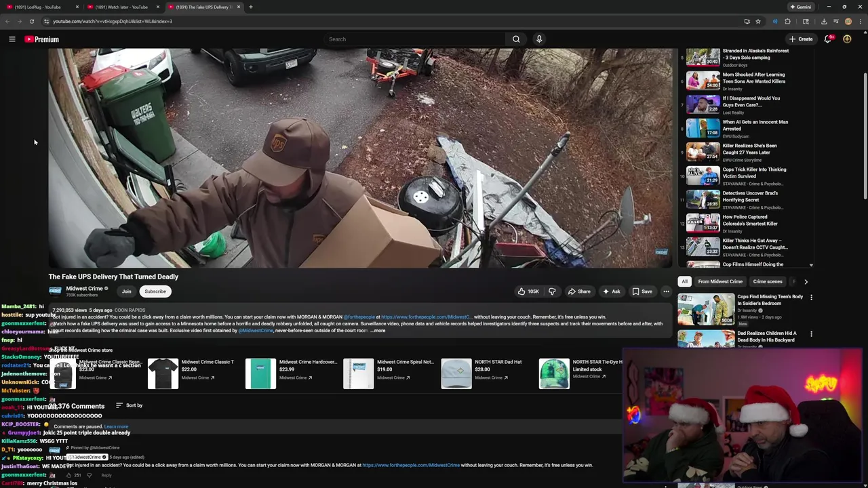This screenshot has height=488, width=868.
Task: Start voice search with microphone icon
Action: 539,39
